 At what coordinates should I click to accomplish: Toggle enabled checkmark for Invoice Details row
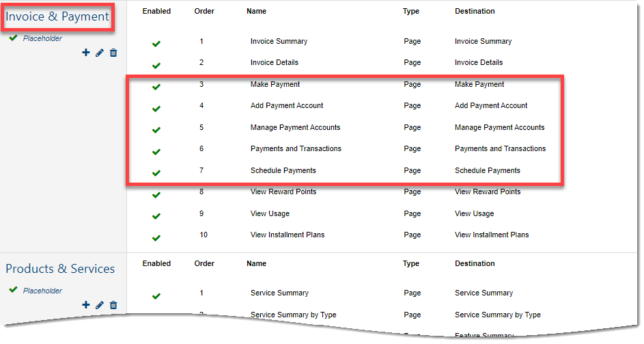(156, 66)
